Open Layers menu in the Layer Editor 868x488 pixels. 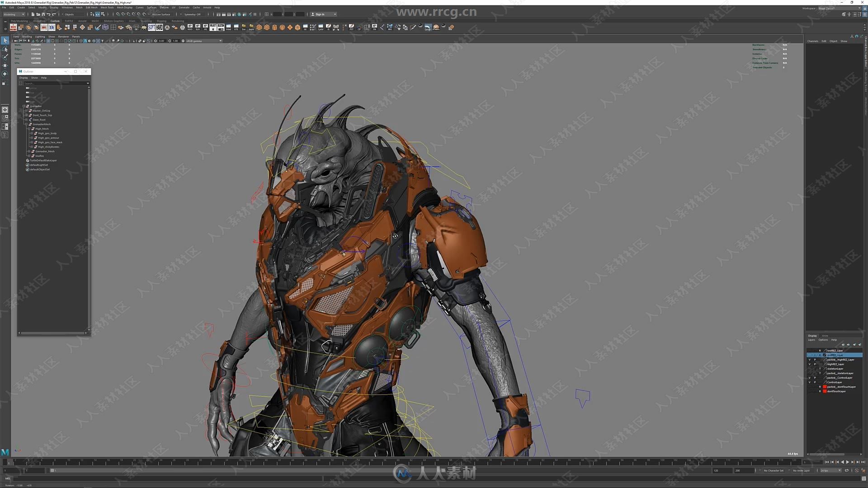coord(811,340)
